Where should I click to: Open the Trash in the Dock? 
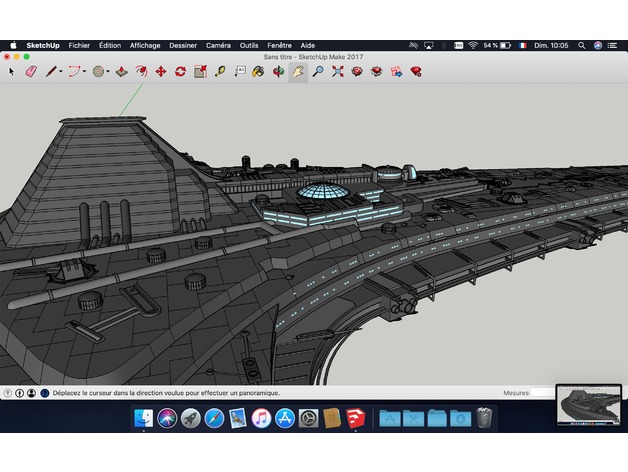pos(485,418)
